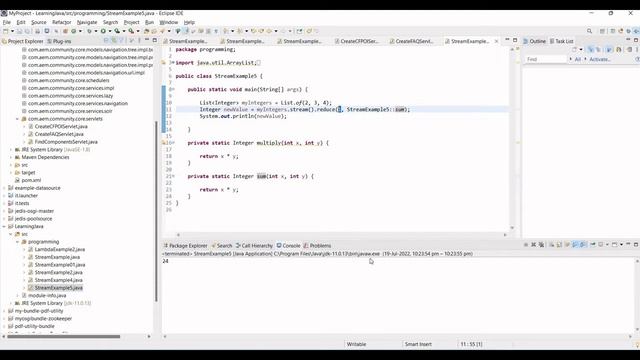This screenshot has height=360, width=640.
Task: Click the Run (green play) toolbar button
Action: point(103,31)
